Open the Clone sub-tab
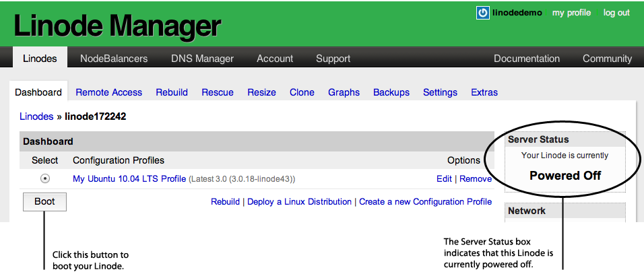The height and width of the screenshot is (274, 644). (302, 92)
